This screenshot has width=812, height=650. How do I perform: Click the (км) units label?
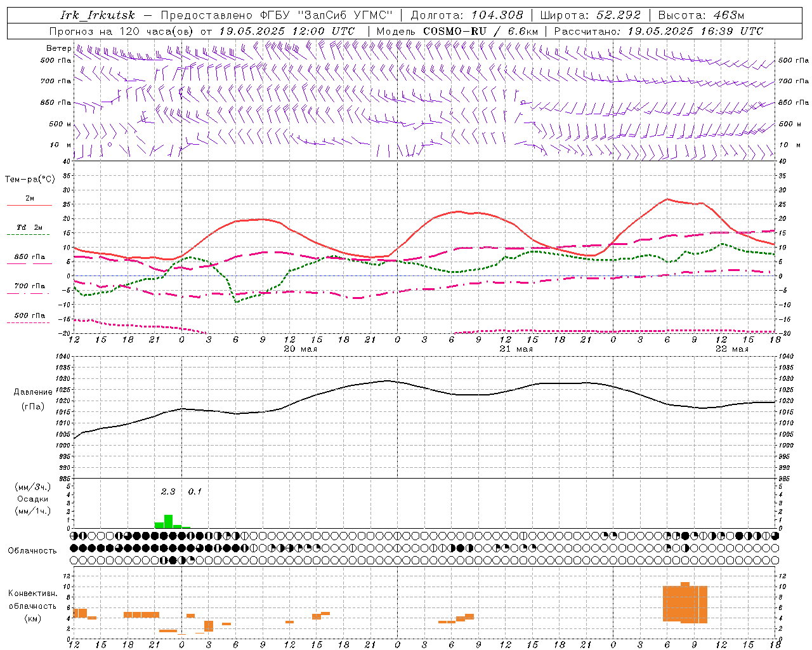[x=32, y=618]
